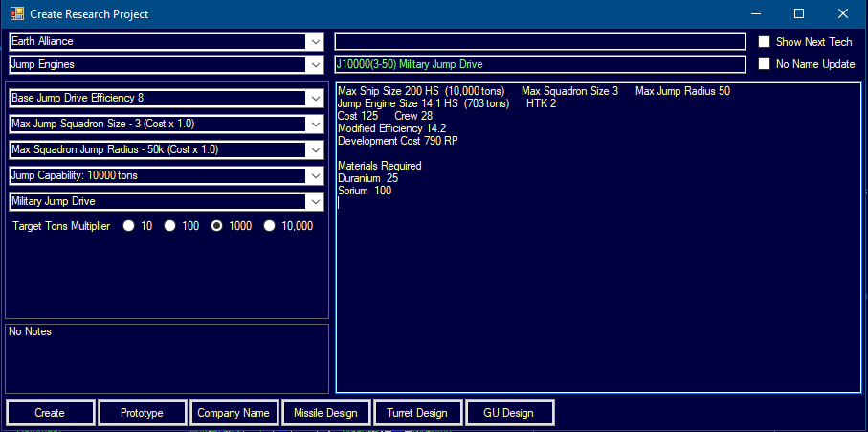Open GU Design
Image resolution: width=868 pixels, height=432 pixels.
tap(509, 413)
